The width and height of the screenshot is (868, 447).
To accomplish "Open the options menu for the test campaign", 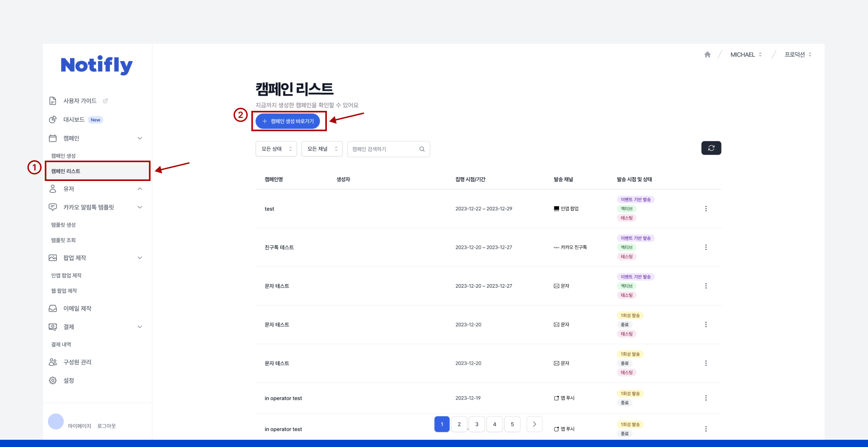I will tap(706, 209).
